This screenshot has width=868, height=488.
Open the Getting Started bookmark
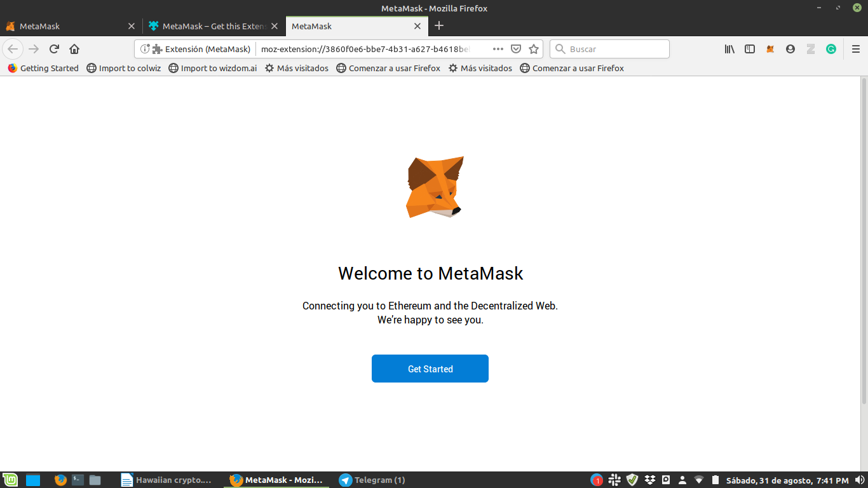tap(43, 68)
